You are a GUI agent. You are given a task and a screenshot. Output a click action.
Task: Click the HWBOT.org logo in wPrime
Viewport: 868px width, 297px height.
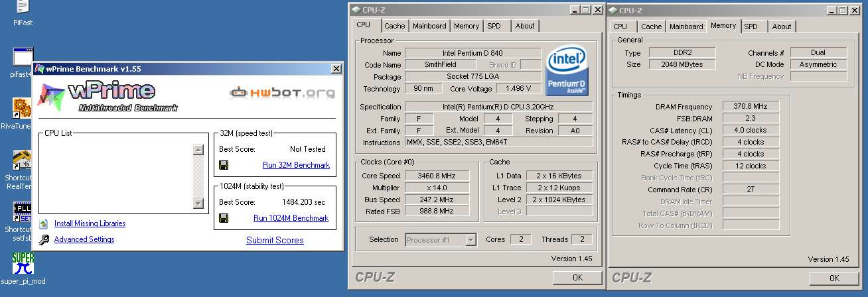click(282, 92)
